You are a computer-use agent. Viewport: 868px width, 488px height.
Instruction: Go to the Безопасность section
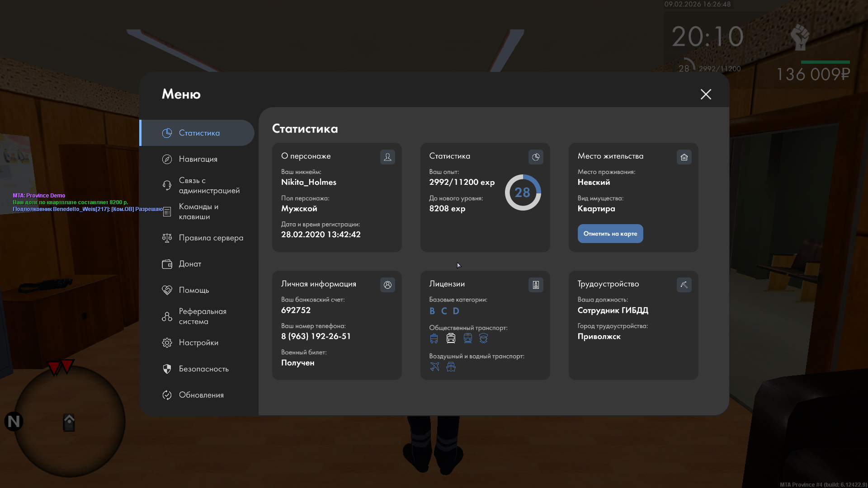coord(203,369)
